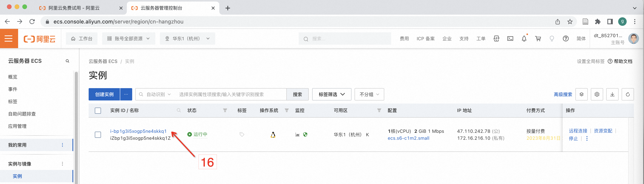This screenshot has width=644, height=184.
Task: Open the shopping cart icon
Action: [538, 39]
